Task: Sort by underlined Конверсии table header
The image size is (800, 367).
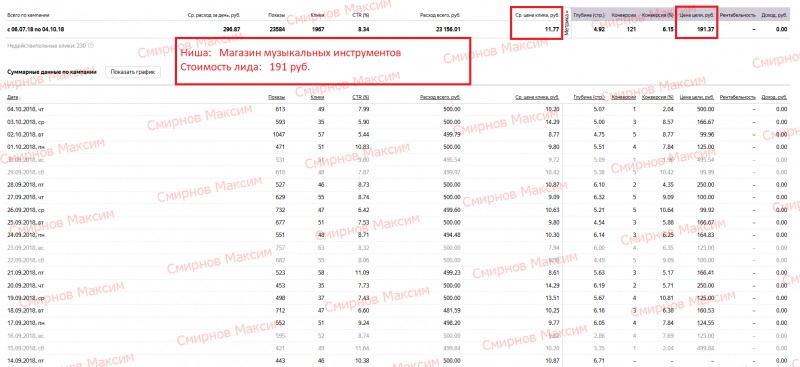Action: (623, 97)
